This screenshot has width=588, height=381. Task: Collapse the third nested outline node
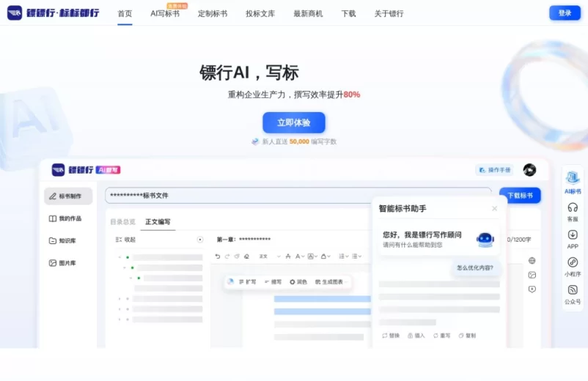pyautogui.click(x=131, y=278)
